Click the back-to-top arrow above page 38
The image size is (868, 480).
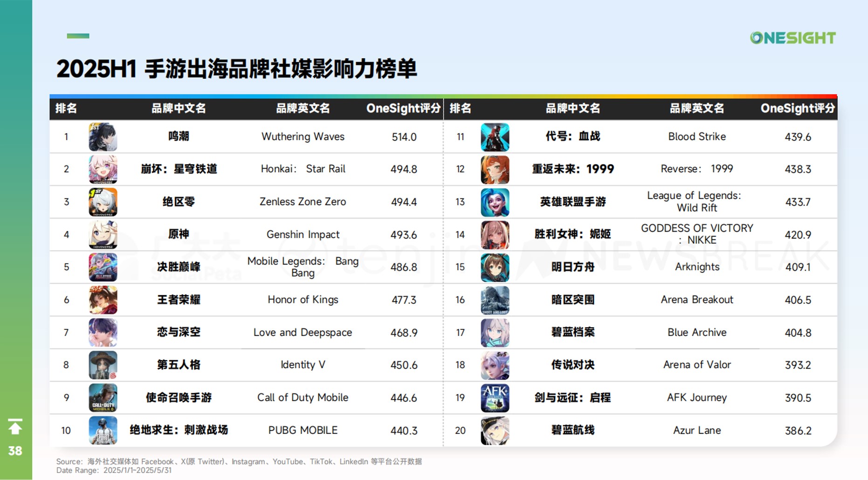[15, 427]
